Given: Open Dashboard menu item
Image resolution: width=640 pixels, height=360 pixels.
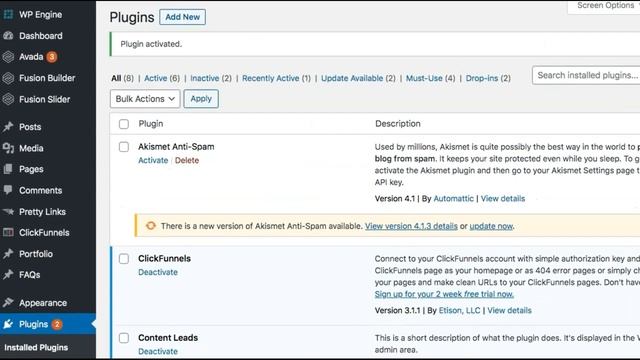Looking at the screenshot, I should click(x=40, y=36).
